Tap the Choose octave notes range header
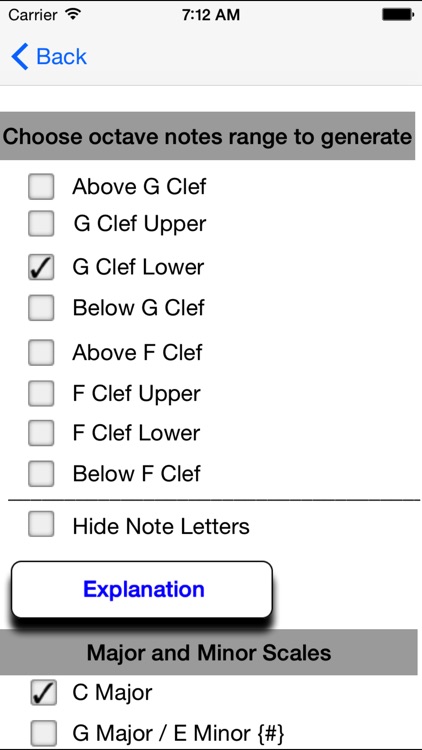 [207, 136]
